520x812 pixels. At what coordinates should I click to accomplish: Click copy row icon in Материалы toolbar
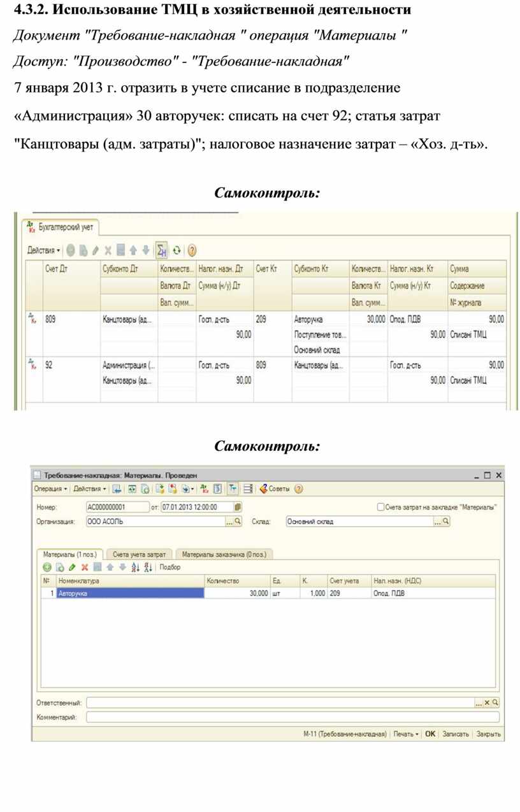point(59,567)
